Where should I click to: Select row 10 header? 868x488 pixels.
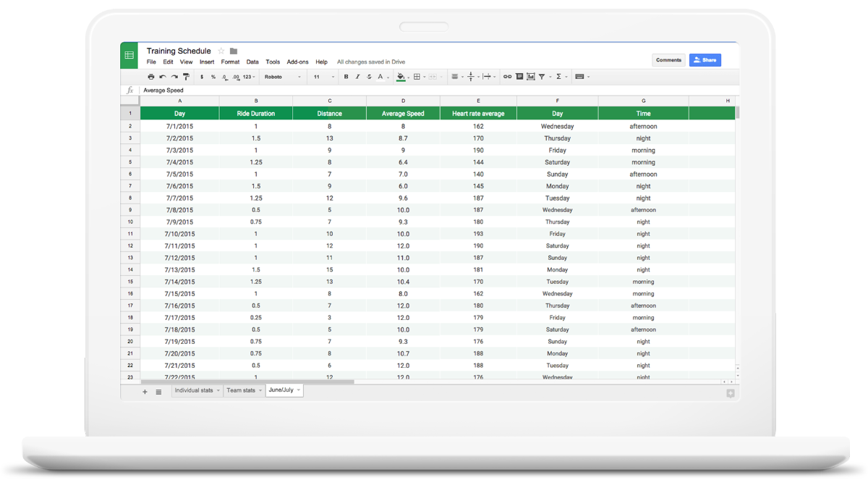click(130, 222)
